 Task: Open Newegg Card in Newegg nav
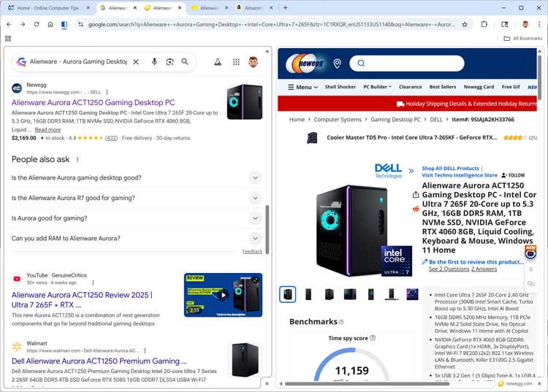[479, 87]
